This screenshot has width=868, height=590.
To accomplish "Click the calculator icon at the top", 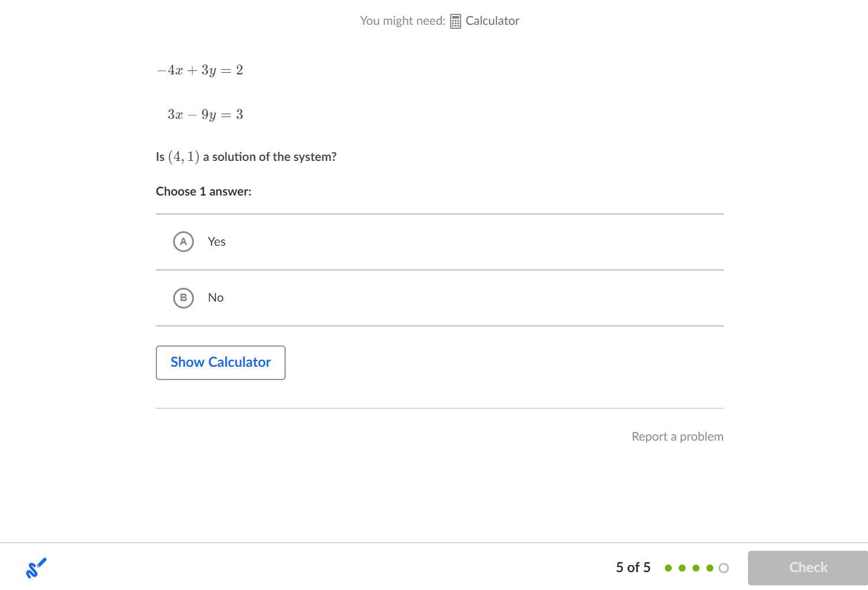I will pyautogui.click(x=455, y=21).
